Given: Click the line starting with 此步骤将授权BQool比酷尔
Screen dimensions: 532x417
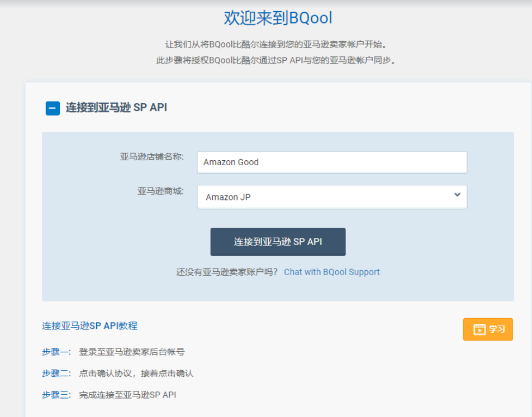Looking at the screenshot, I should pyautogui.click(x=276, y=60).
